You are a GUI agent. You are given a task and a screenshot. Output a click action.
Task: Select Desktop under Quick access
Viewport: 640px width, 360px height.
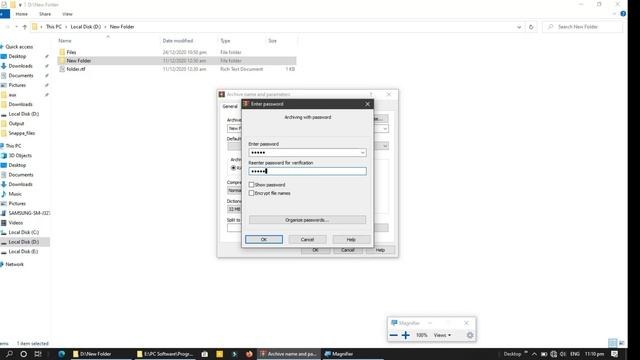tap(17, 56)
